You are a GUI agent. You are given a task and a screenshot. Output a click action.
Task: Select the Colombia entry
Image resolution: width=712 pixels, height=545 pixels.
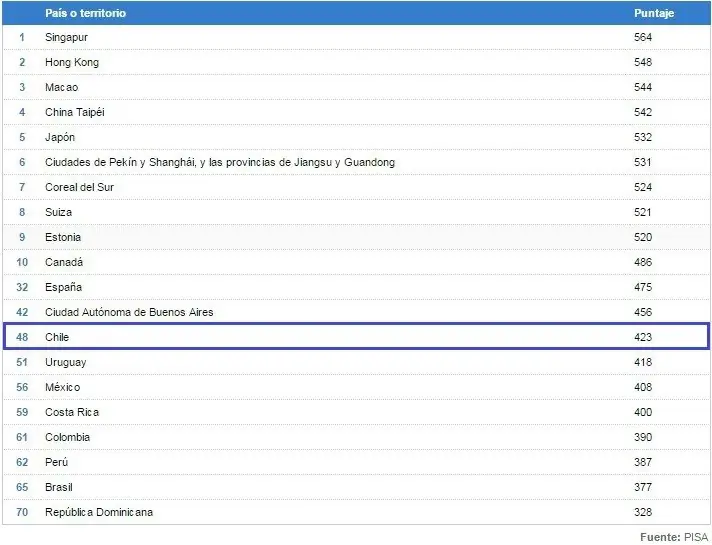[x=67, y=437]
